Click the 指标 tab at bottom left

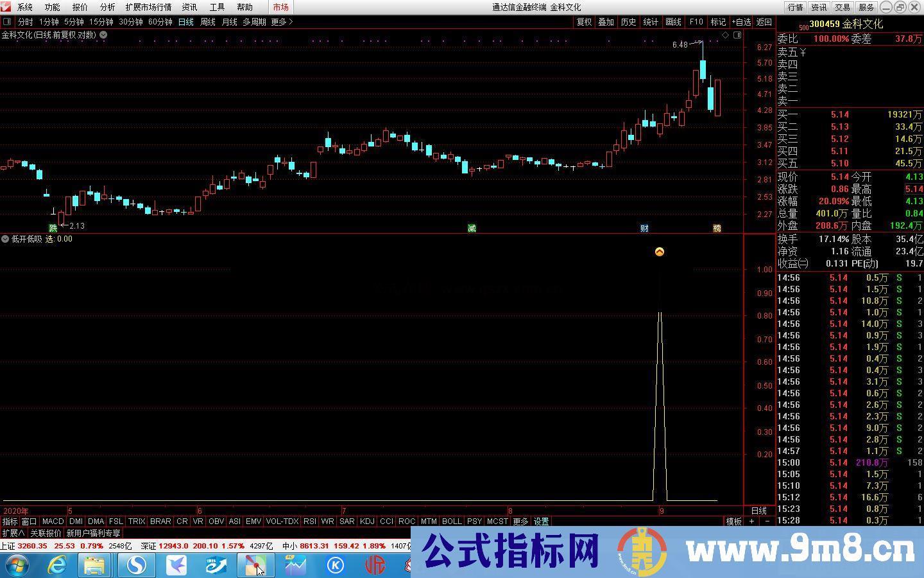pos(10,521)
